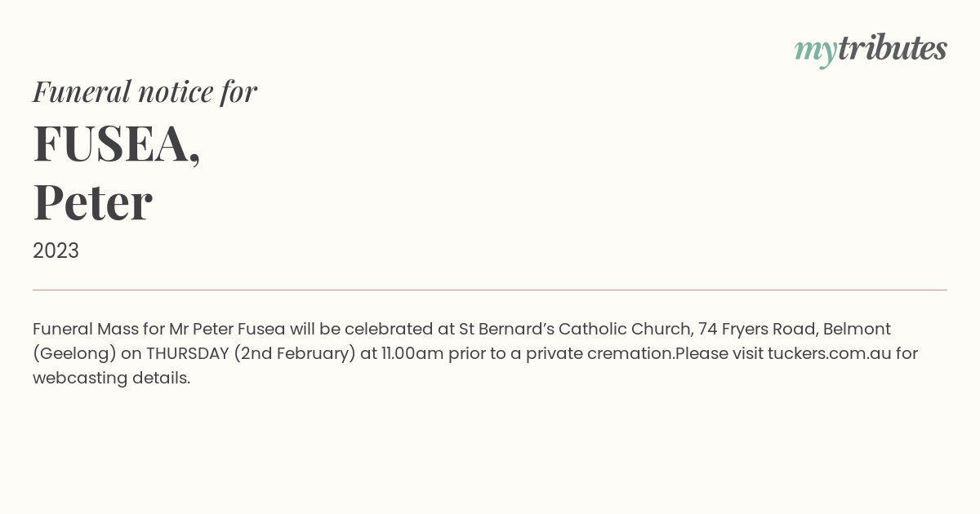
Task: Select the year 2023 below the name
Action: click(56, 250)
